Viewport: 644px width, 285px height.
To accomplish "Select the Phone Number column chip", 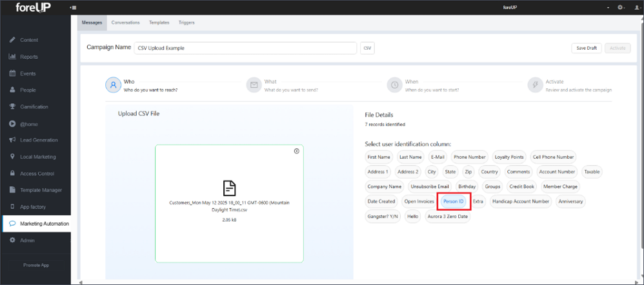I will click(x=470, y=157).
